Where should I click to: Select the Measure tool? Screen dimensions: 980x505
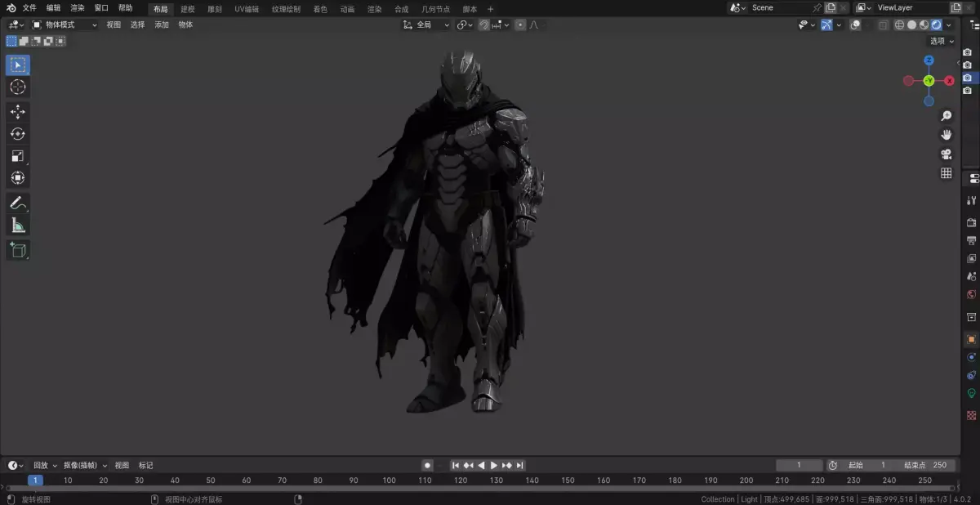point(18,225)
